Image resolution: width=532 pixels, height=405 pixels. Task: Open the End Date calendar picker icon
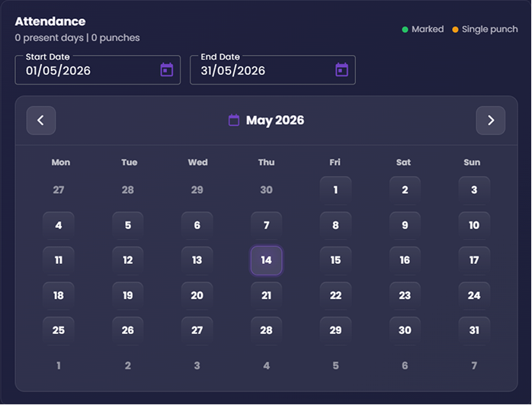[x=341, y=70]
